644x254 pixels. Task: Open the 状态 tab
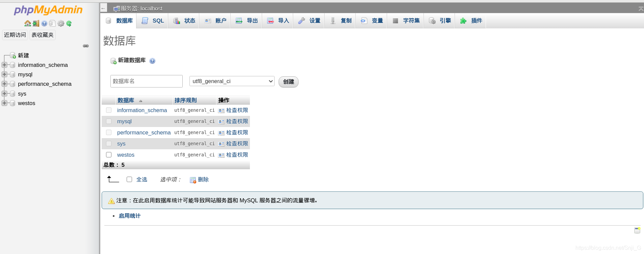coord(184,21)
